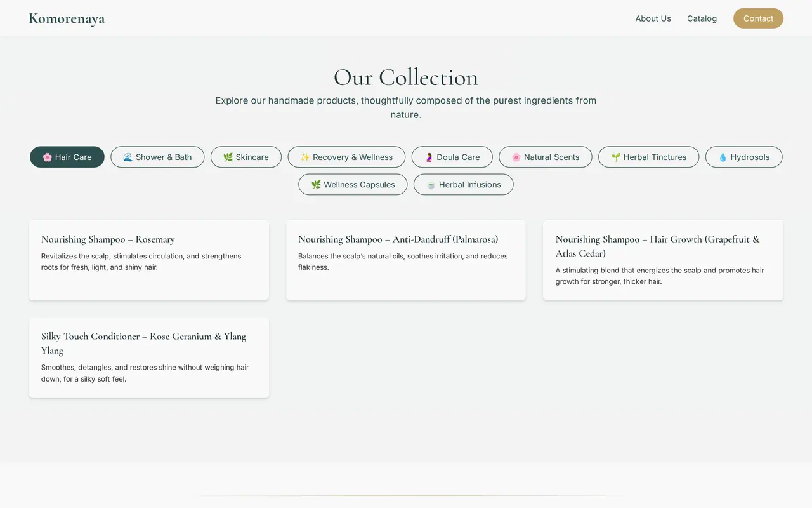812x508 pixels.
Task: Click 'Balances the scalp's natural oils' description
Action: tap(403, 262)
